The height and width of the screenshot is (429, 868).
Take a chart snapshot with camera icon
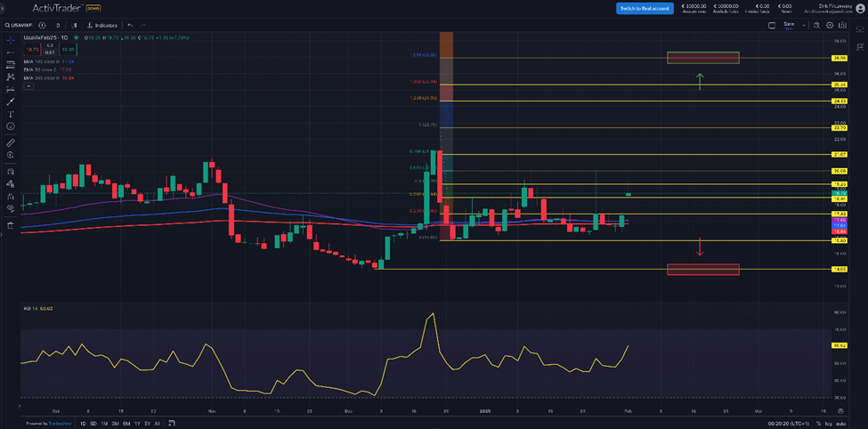tap(842, 26)
